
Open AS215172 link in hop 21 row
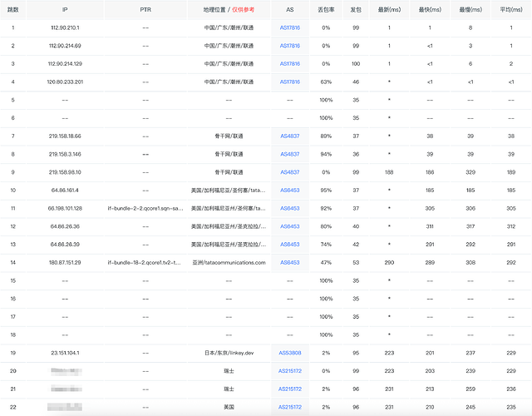290,389
